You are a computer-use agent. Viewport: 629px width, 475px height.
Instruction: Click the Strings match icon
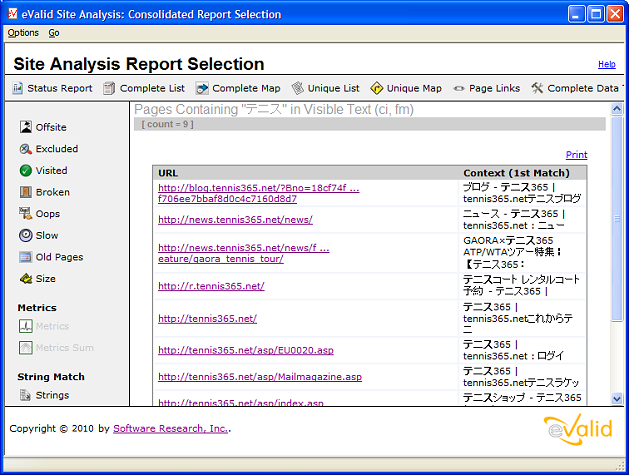pyautogui.click(x=25, y=395)
